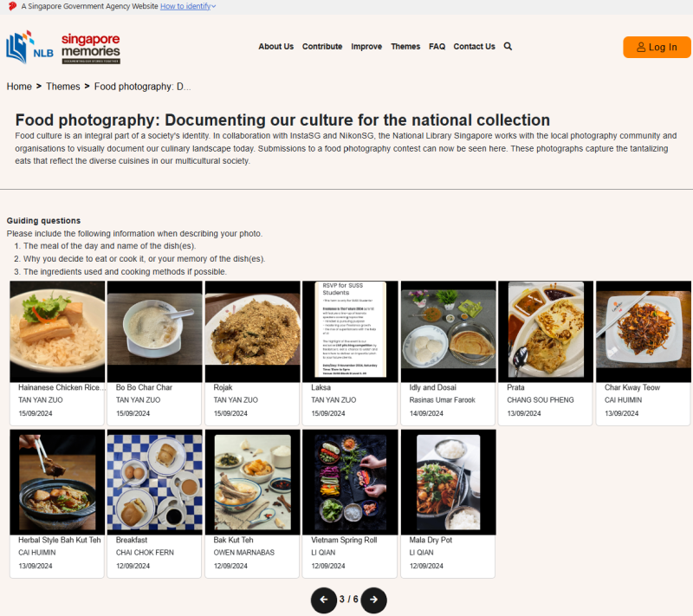Open the Mala Dry Pot thumbnail
The image size is (693, 616).
click(448, 482)
